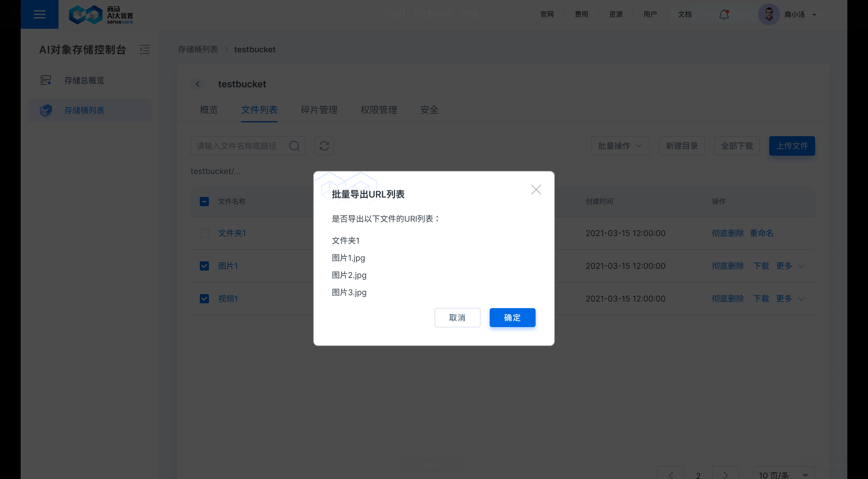Viewport: 868px width, 479px height.
Task: Uncheck the select-all files checkbox
Action: (x=204, y=201)
